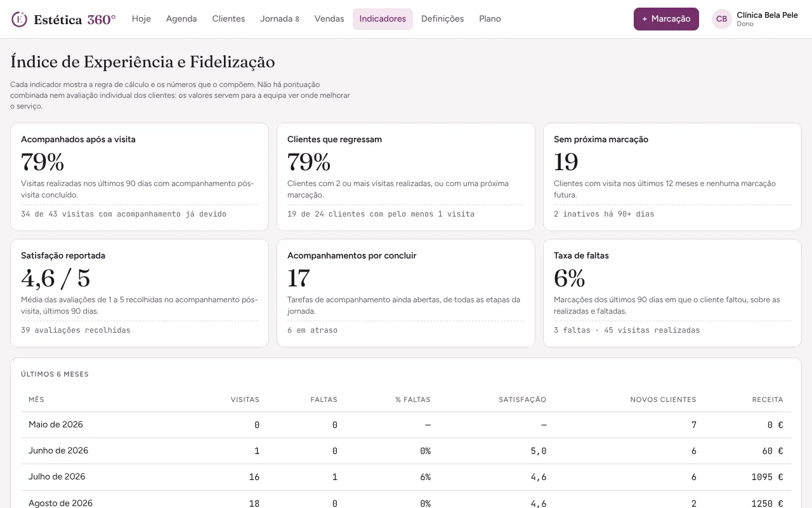Select the Acompanhados após a visita card title
The height and width of the screenshot is (508, 812).
pos(78,139)
